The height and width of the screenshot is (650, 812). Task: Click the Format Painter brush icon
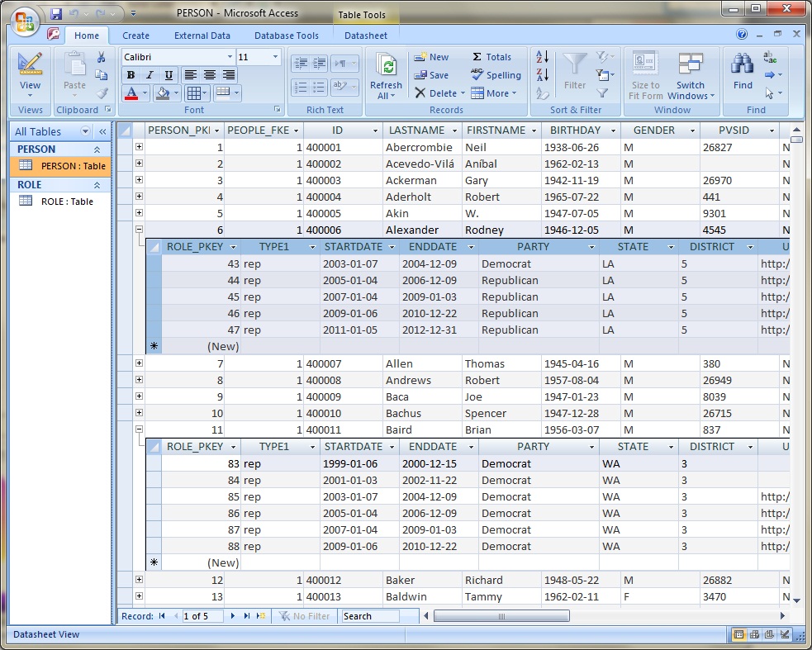tap(102, 93)
